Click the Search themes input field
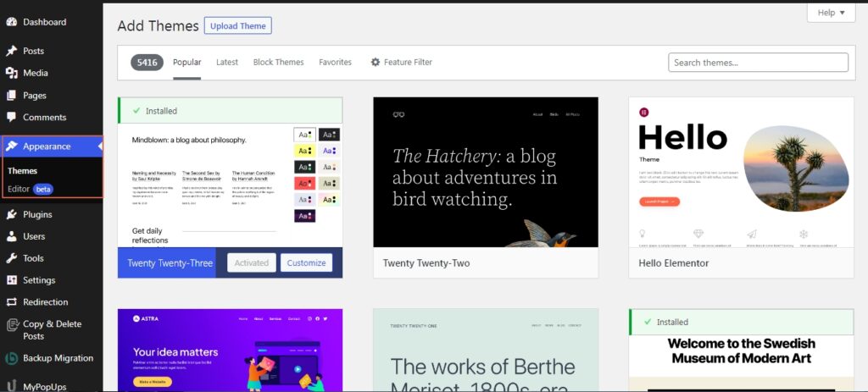Viewport: 868px width, 392px height. [x=759, y=63]
